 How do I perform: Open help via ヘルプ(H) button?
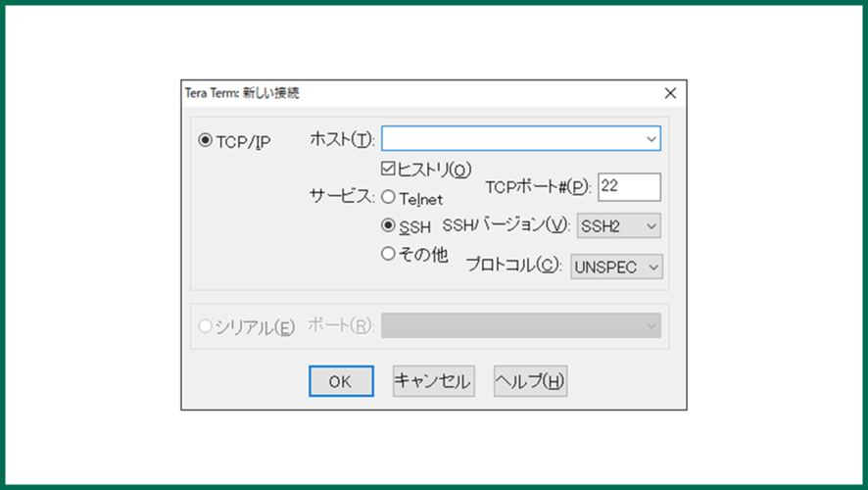pos(530,381)
